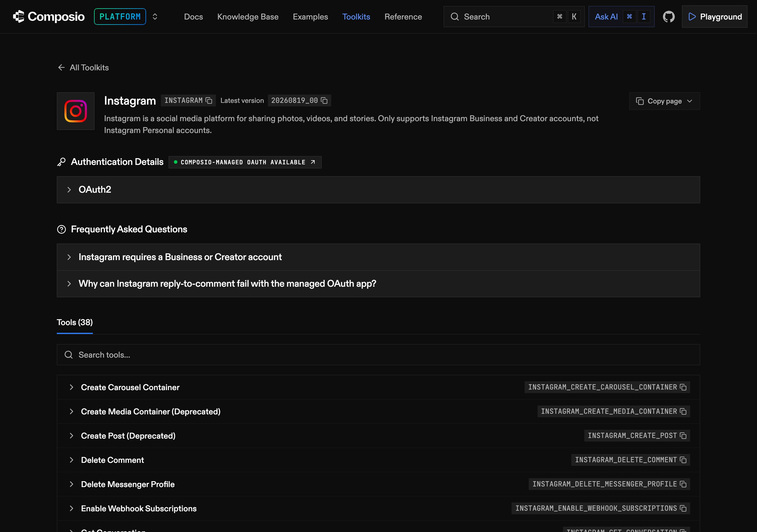Click the INSTAGRAM_CREATE_POST code text

coord(633,436)
